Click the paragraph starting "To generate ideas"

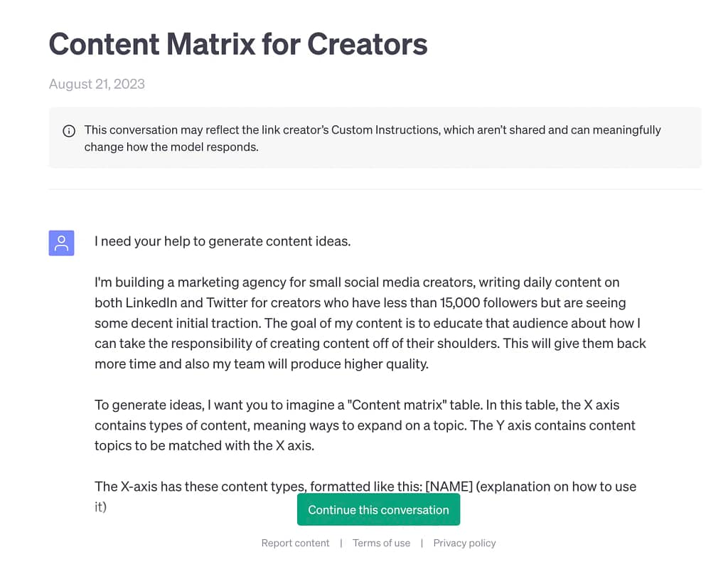pyautogui.click(x=365, y=425)
